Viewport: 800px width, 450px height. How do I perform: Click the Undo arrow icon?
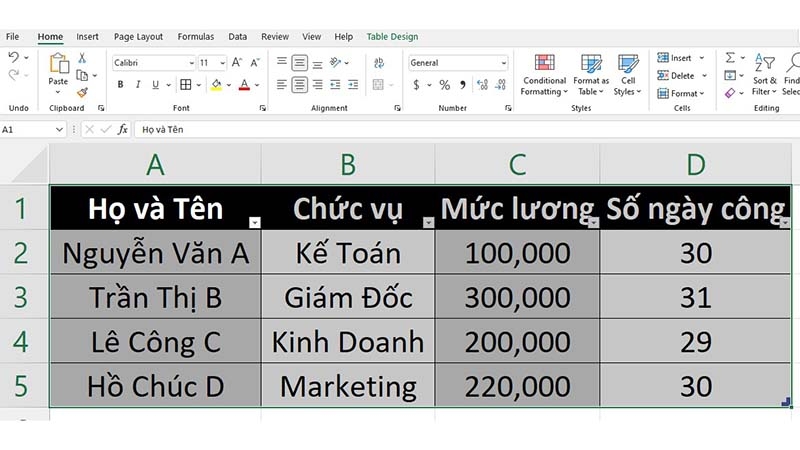14,57
